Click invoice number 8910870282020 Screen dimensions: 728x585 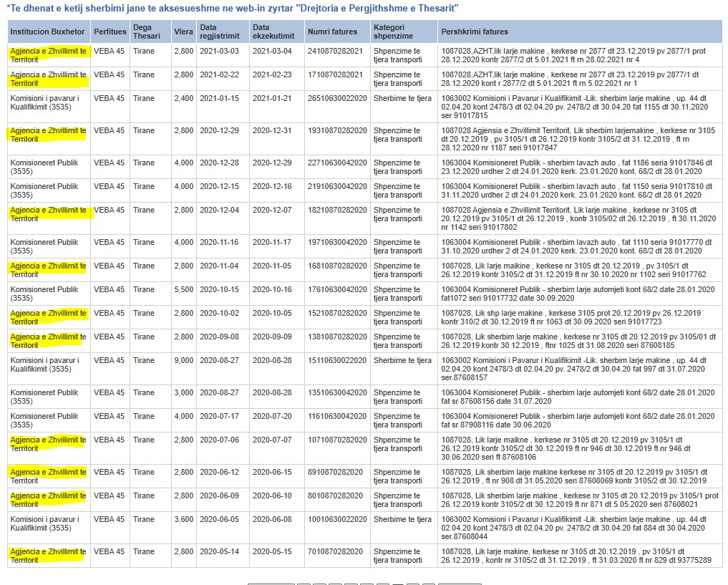(x=335, y=472)
